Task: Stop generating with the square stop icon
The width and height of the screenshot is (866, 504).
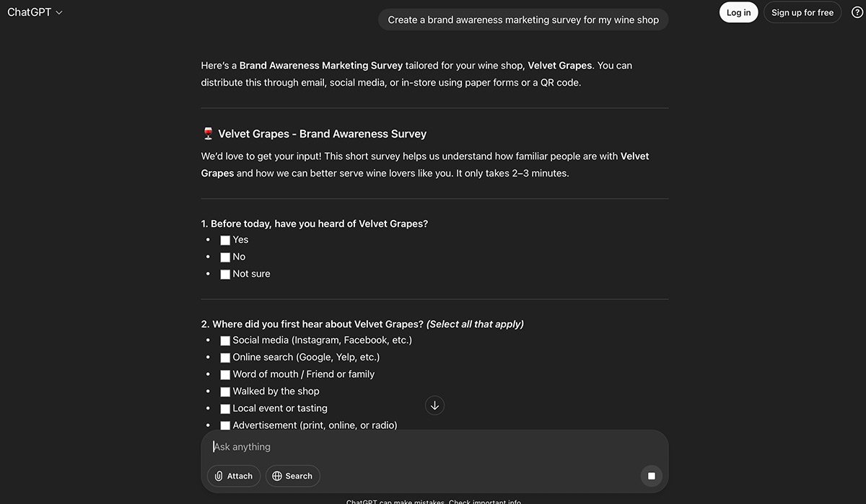Action: tap(651, 476)
